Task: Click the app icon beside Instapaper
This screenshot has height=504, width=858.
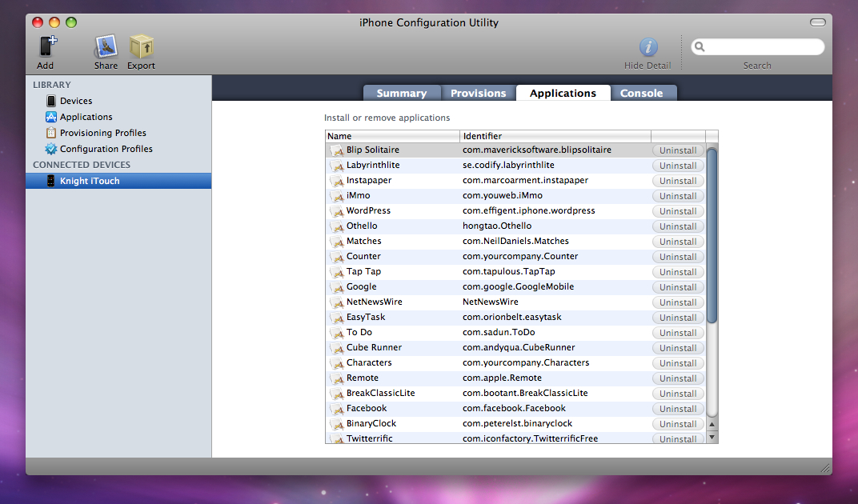Action: (x=336, y=181)
